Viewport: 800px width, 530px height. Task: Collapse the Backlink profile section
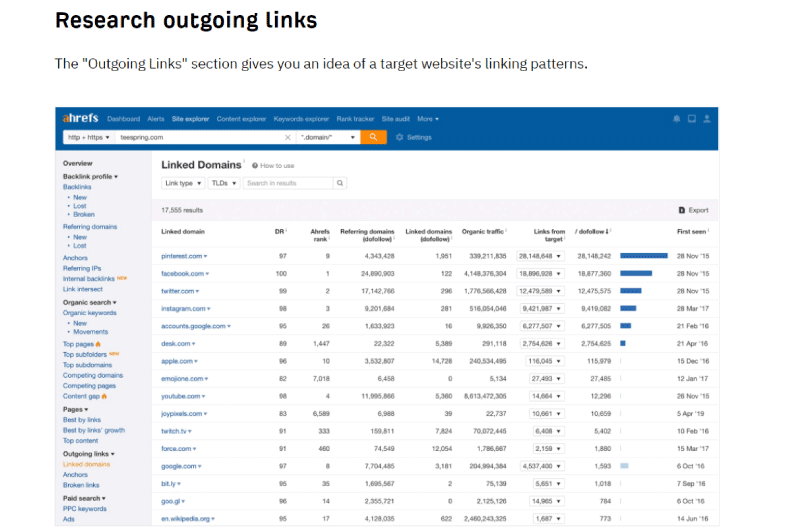90,176
